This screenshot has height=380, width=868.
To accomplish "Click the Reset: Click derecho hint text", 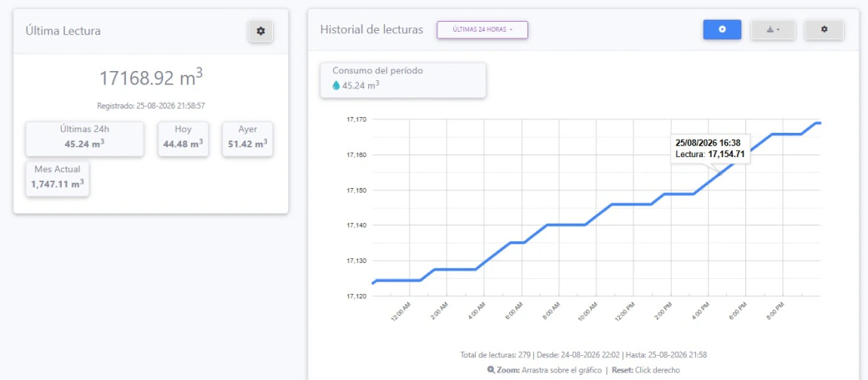I will pyautogui.click(x=646, y=370).
